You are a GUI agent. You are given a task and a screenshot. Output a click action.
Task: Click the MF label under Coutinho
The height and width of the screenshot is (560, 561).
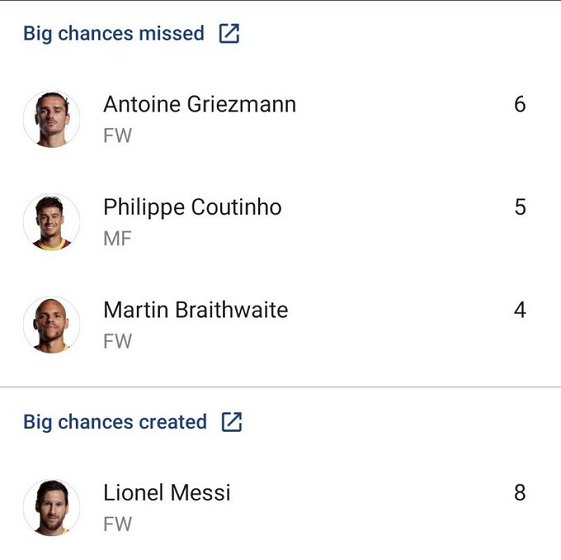click(x=117, y=239)
